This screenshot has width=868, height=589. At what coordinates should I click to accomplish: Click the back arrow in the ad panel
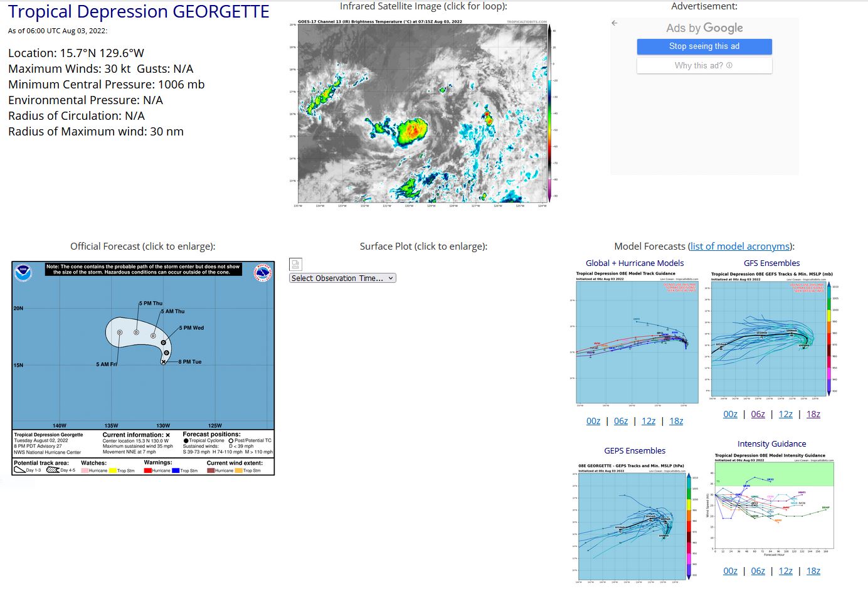pos(615,23)
